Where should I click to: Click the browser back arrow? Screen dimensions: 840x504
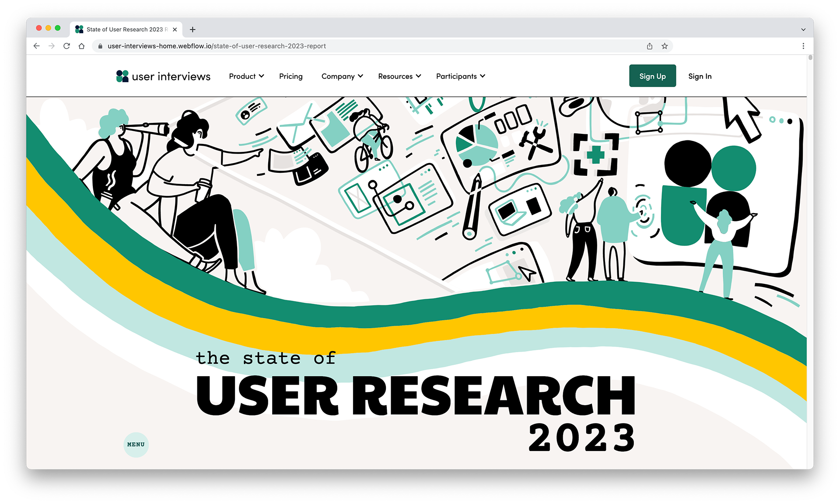(37, 46)
